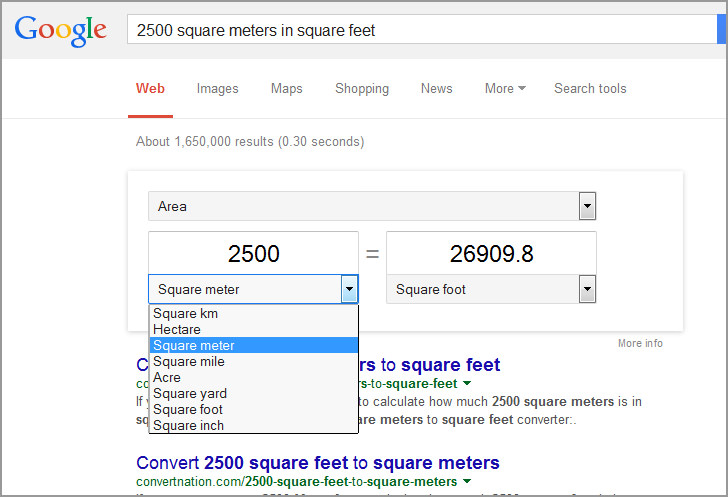Choose Acre from the unit list
This screenshot has height=497, width=728.
[x=254, y=377]
